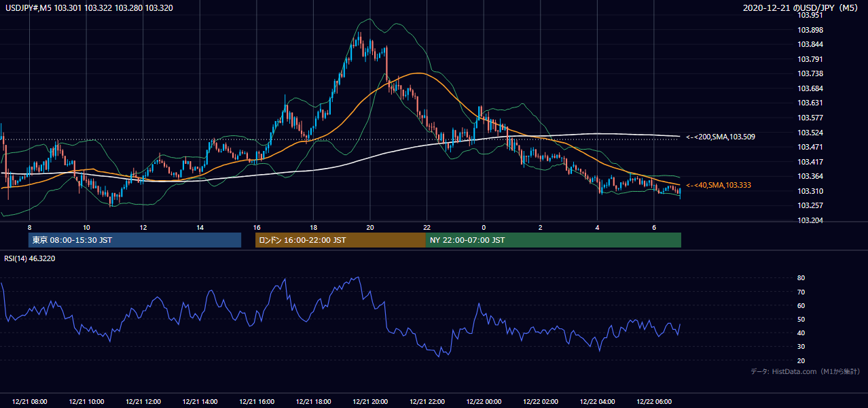
Task: Click RSI scale value 30
Action: point(801,347)
